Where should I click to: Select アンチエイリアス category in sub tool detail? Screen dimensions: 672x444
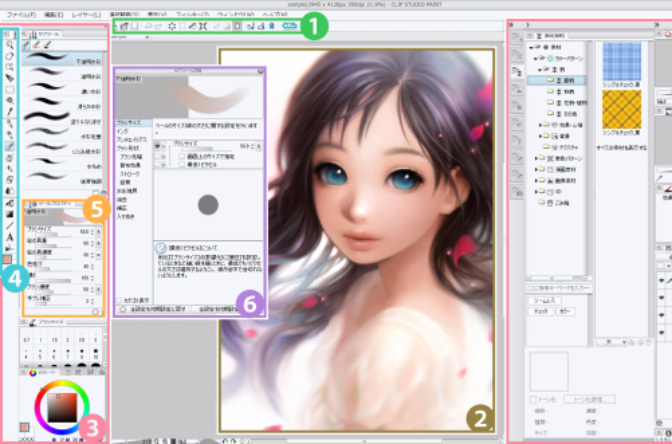point(132,140)
